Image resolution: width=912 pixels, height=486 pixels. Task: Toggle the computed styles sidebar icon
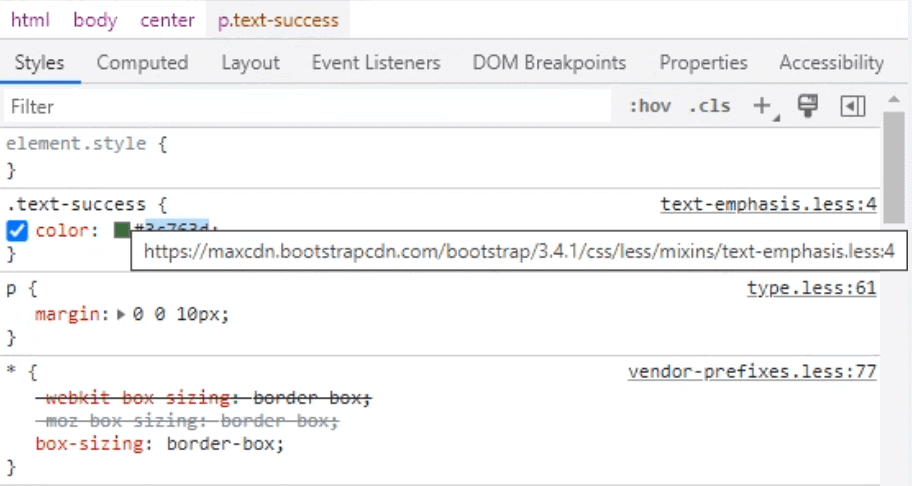coord(853,106)
